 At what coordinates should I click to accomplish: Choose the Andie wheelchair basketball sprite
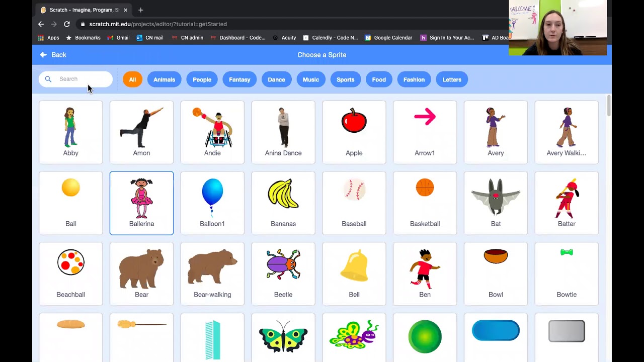point(212,132)
